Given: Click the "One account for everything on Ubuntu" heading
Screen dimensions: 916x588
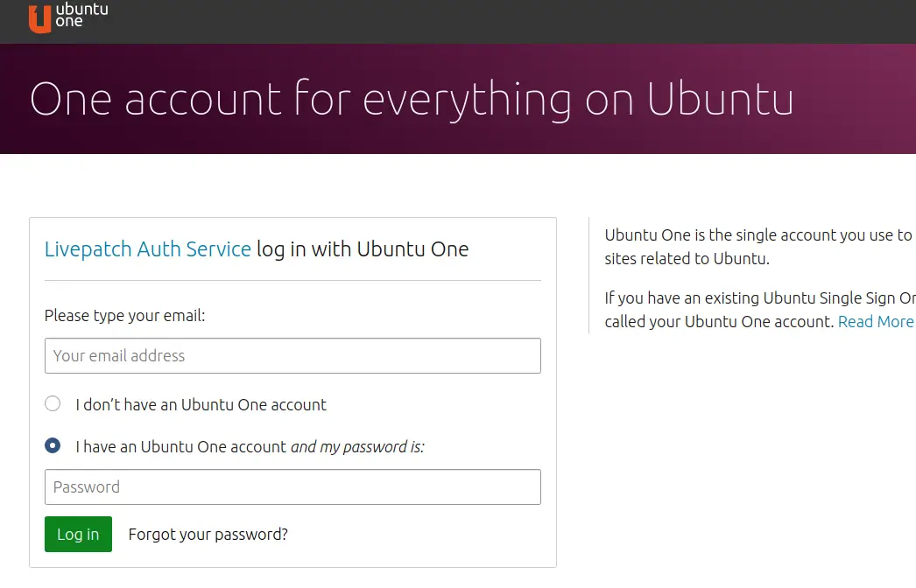Looking at the screenshot, I should tap(412, 99).
